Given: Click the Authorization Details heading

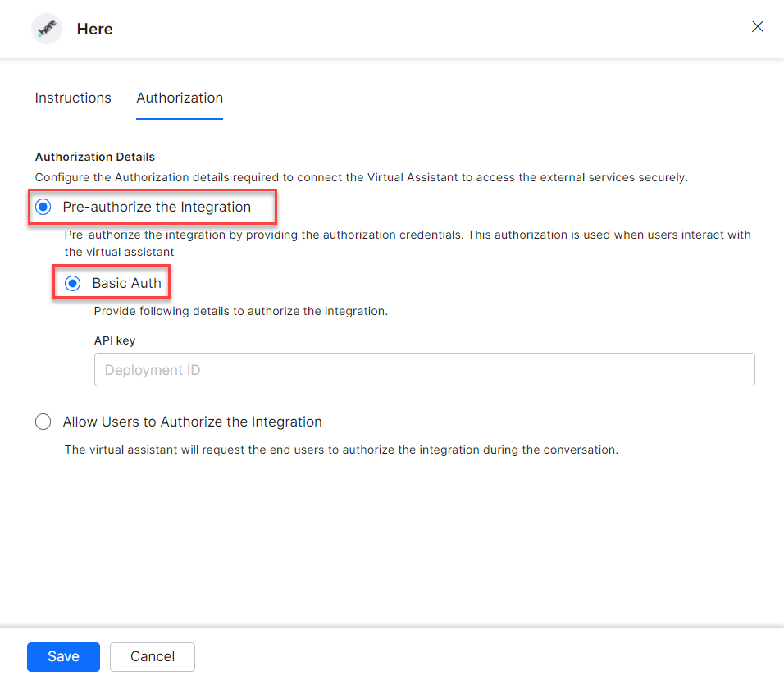Looking at the screenshot, I should [95, 157].
